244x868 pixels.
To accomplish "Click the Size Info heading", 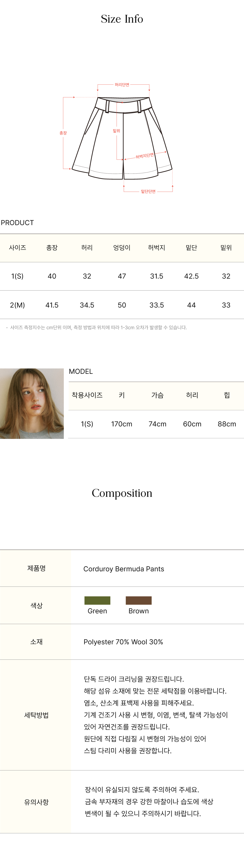I will click(x=122, y=19).
